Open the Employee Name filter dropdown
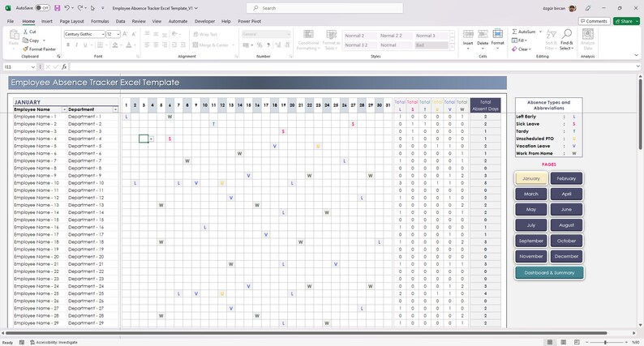The image size is (644, 346). coord(64,109)
